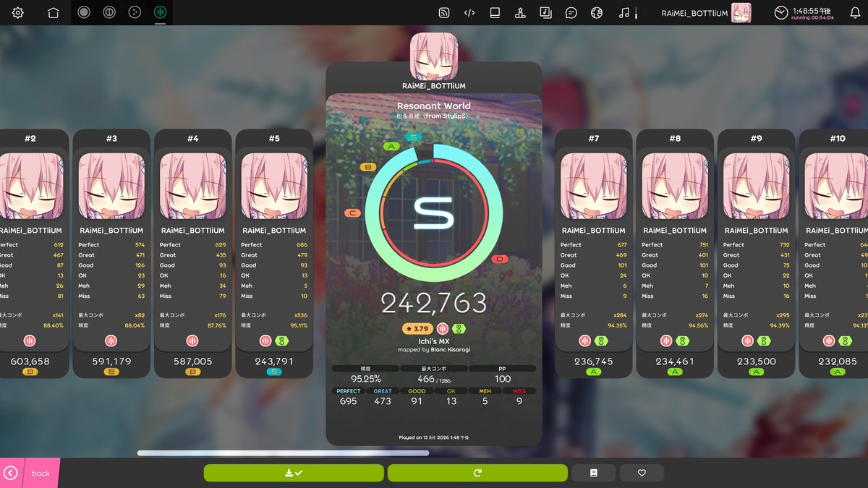The image size is (868, 488).
Task: Click the red mod icon beside star rating
Action: coord(443,329)
